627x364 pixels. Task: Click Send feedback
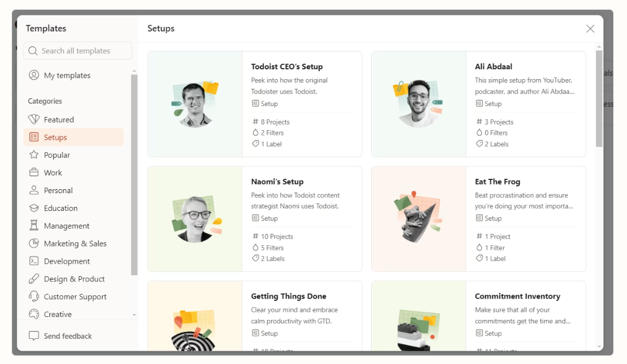tap(60, 336)
